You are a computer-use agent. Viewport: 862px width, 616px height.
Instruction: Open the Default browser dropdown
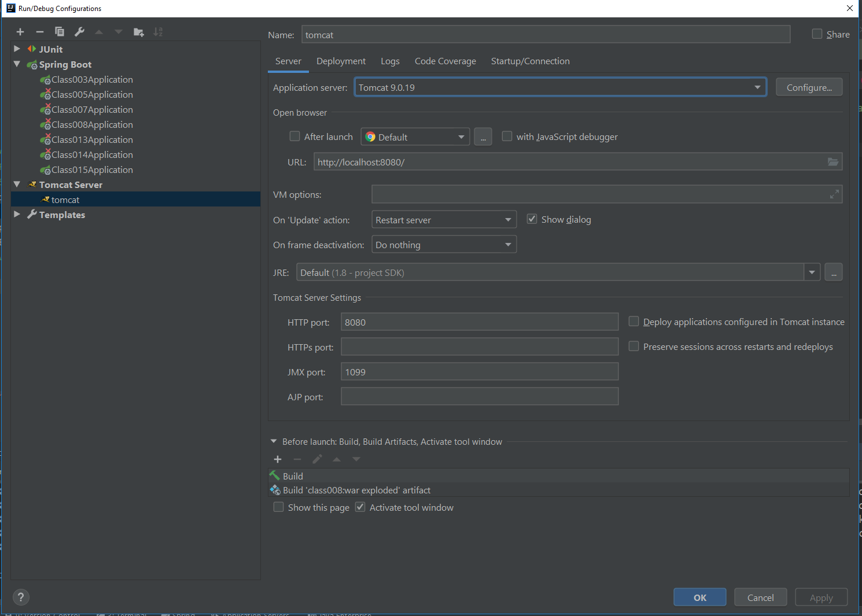(415, 137)
